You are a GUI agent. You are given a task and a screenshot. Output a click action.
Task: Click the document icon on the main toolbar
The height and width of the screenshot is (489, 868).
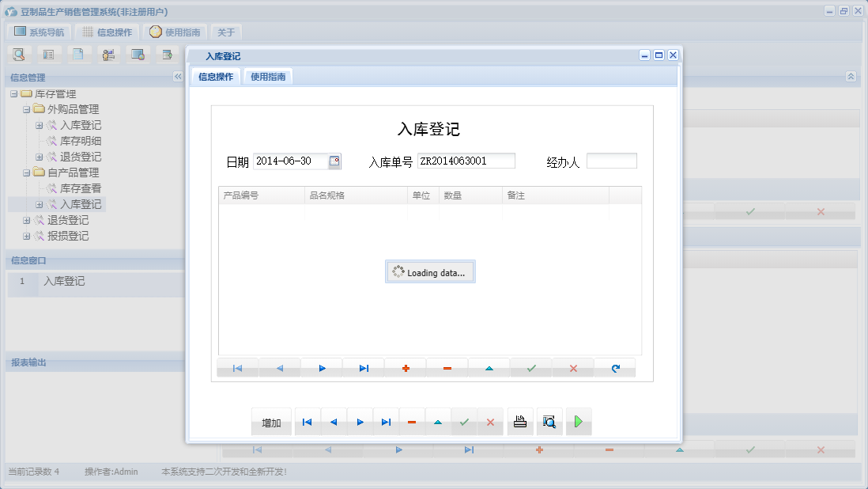[79, 54]
